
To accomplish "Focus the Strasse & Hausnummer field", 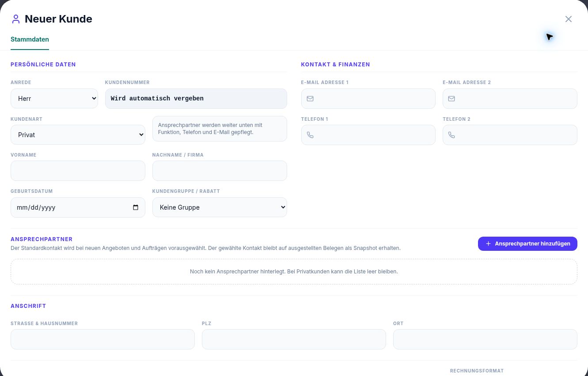I will click(x=102, y=339).
